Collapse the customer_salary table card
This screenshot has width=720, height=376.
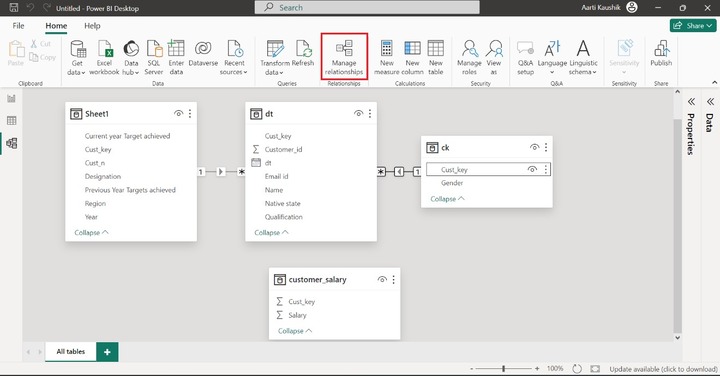tap(295, 331)
